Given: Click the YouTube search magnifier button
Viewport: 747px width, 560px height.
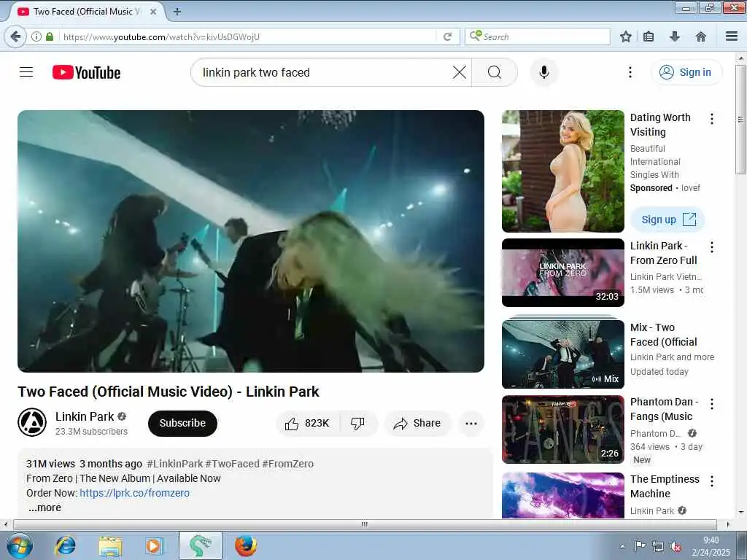Looking at the screenshot, I should [495, 72].
